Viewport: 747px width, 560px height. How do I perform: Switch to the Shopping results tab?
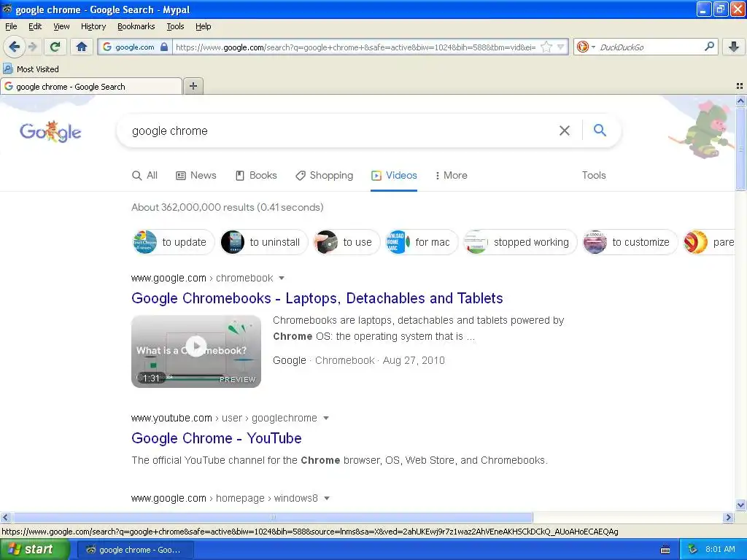[x=325, y=175]
